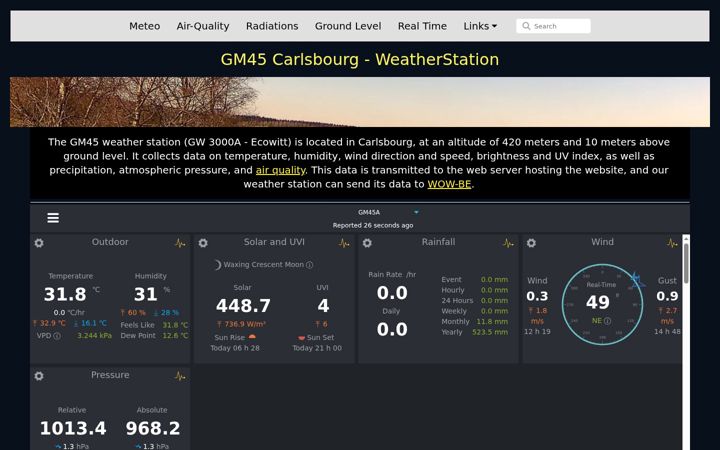Click the Monthly rainfall 11.8 mm
This screenshot has height=450, width=720.
492,321
